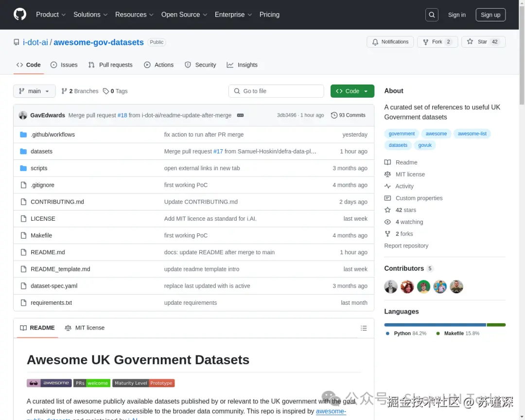Click the Makefile file name in file list
The width and height of the screenshot is (525, 420).
click(41, 235)
